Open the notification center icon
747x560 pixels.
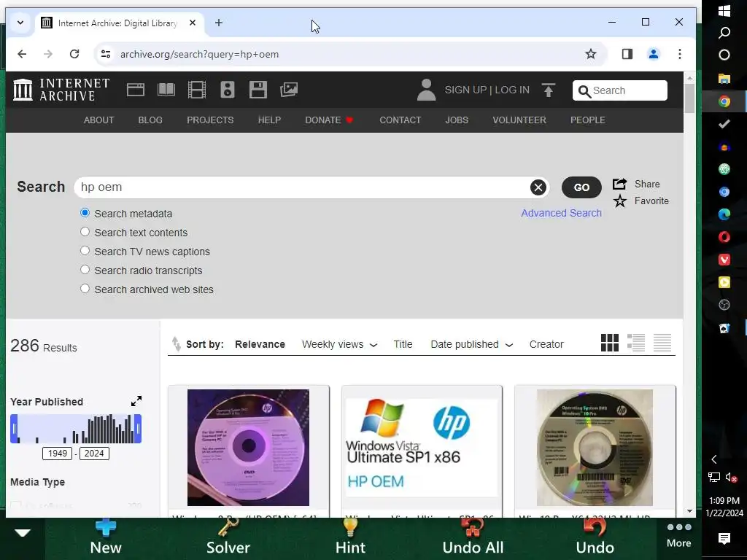[724, 538]
